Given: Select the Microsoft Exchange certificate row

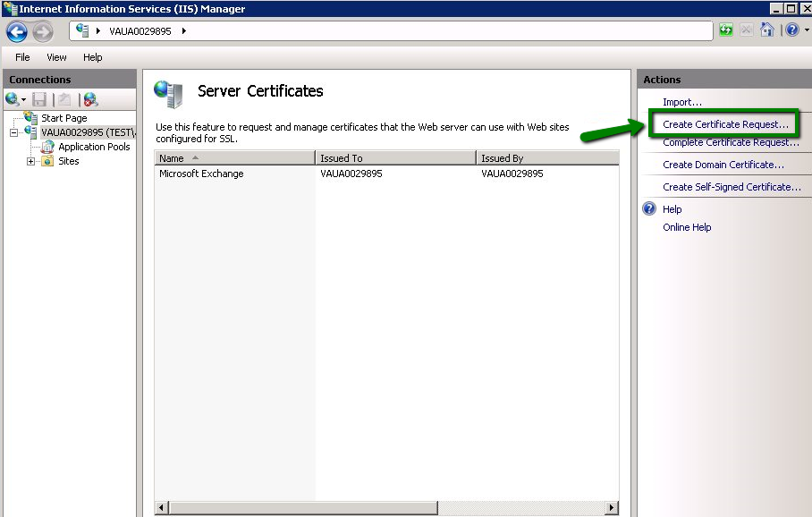Looking at the screenshot, I should tap(201, 174).
